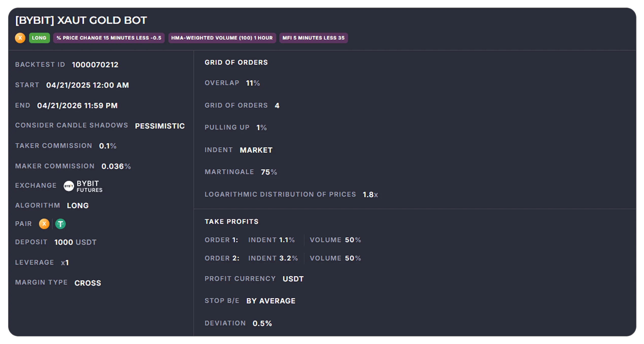Click the % Price Change 15 Minutes tag

109,38
